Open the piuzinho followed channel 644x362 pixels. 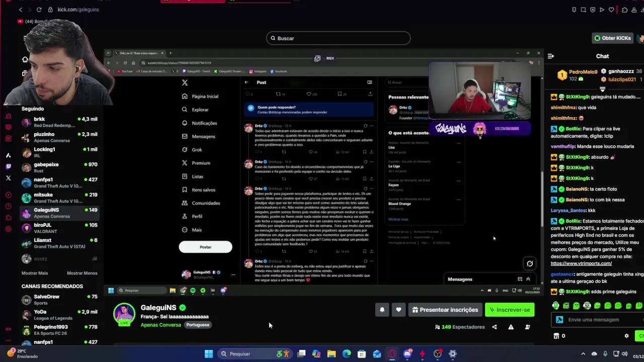(60, 137)
